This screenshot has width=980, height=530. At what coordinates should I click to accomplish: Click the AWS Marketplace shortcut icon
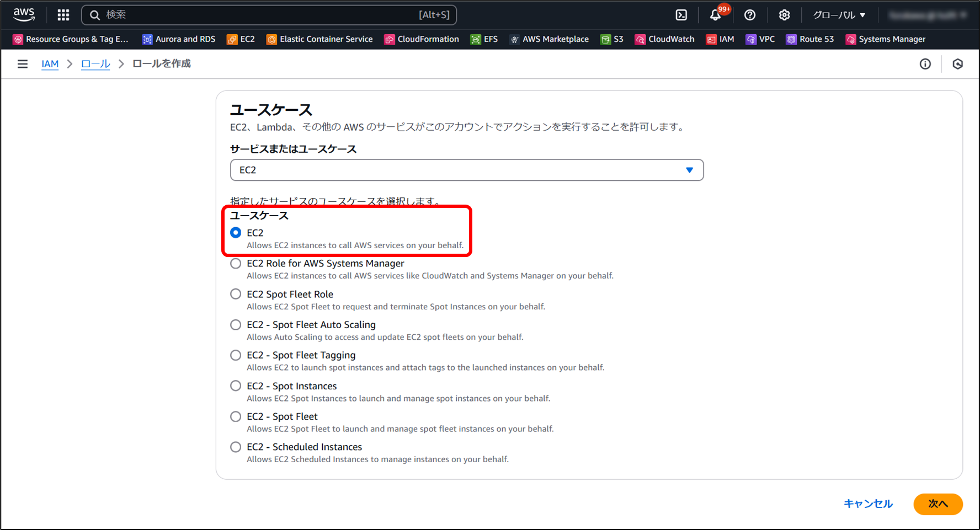click(514, 39)
